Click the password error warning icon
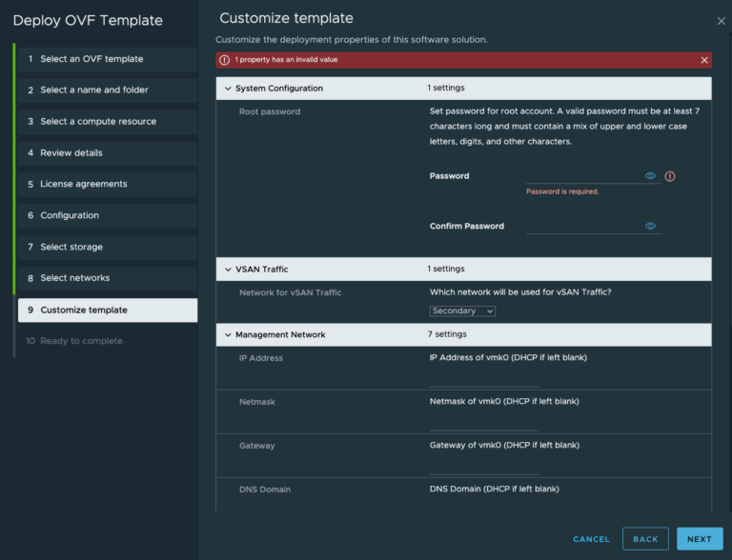 tap(670, 176)
